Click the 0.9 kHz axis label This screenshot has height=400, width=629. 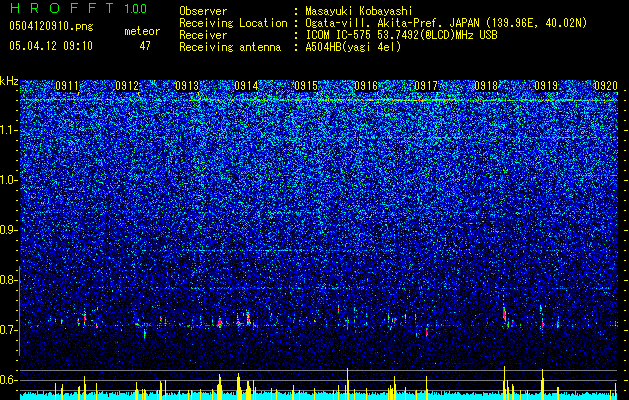[8, 230]
